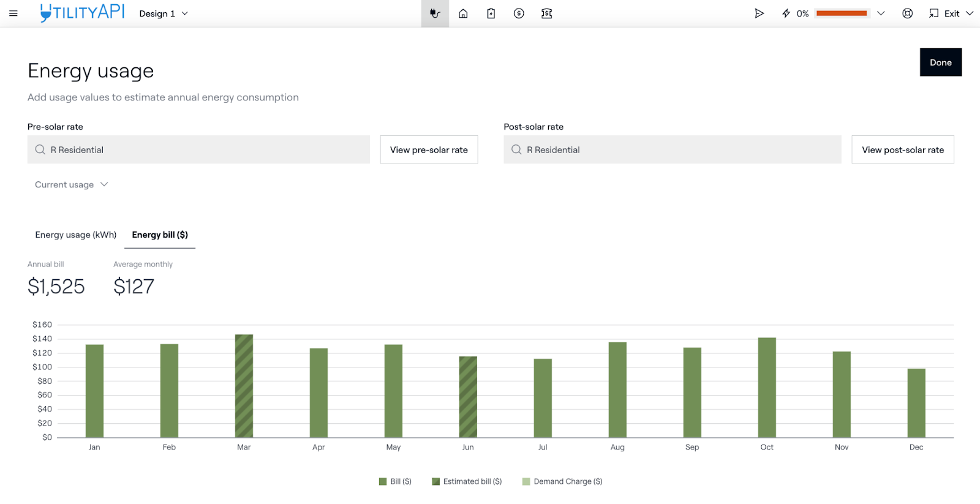Image resolution: width=980 pixels, height=504 pixels.
Task: Click the send arrow icon
Action: click(x=759, y=13)
